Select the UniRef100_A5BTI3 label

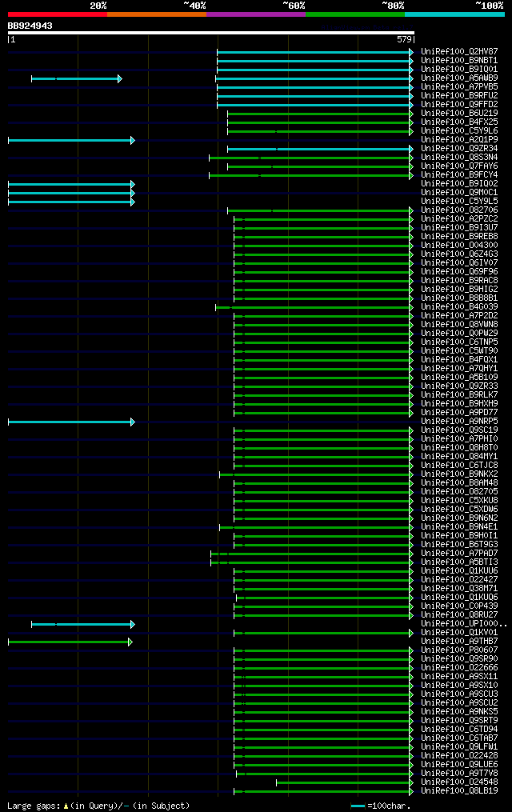pos(459,562)
